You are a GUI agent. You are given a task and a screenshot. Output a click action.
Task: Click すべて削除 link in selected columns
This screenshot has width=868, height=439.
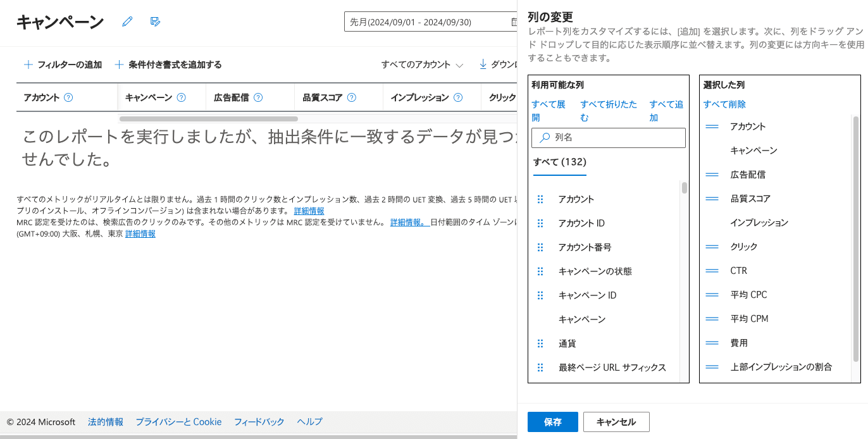pyautogui.click(x=724, y=104)
